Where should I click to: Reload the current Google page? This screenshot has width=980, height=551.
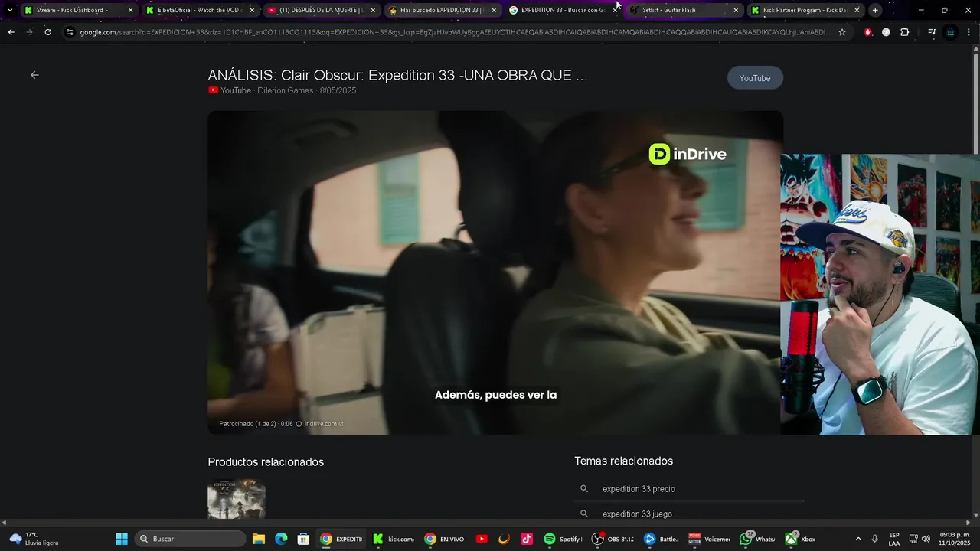[x=47, y=32]
